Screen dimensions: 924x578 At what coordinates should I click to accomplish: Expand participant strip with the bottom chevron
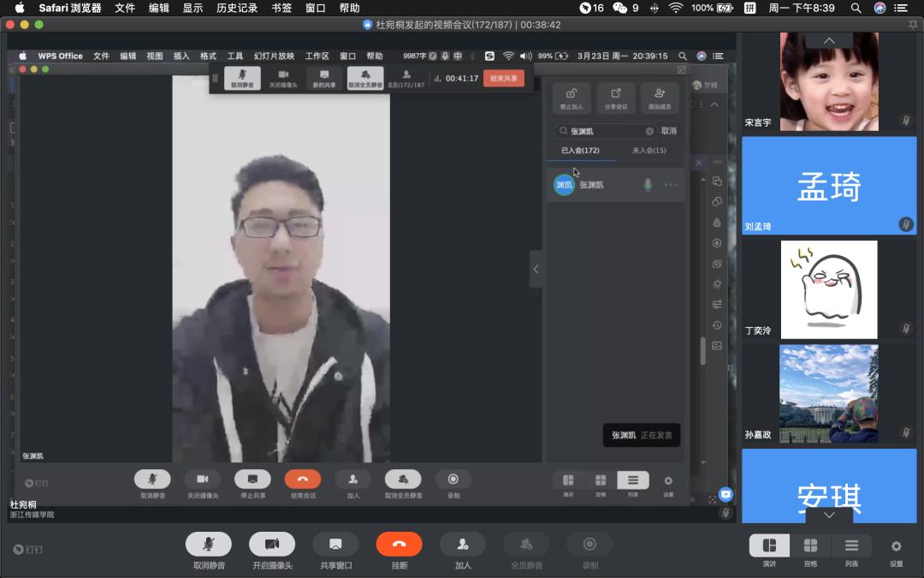828,515
